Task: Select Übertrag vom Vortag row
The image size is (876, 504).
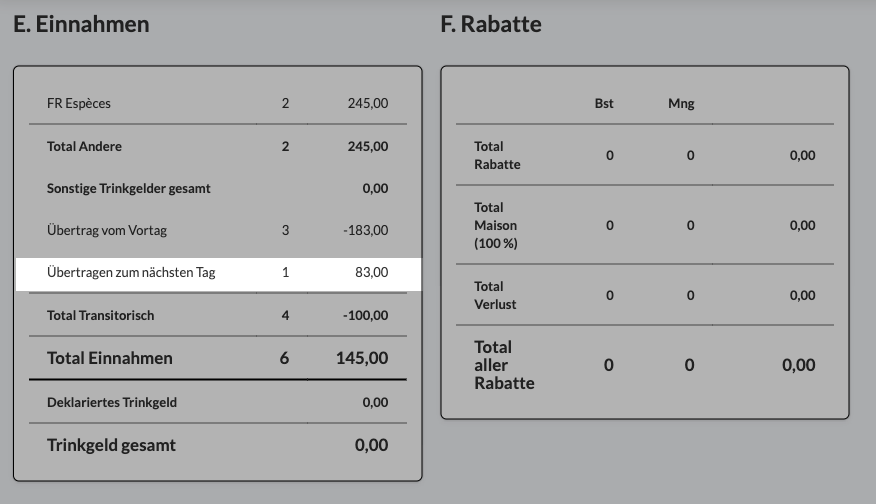Action: point(218,230)
